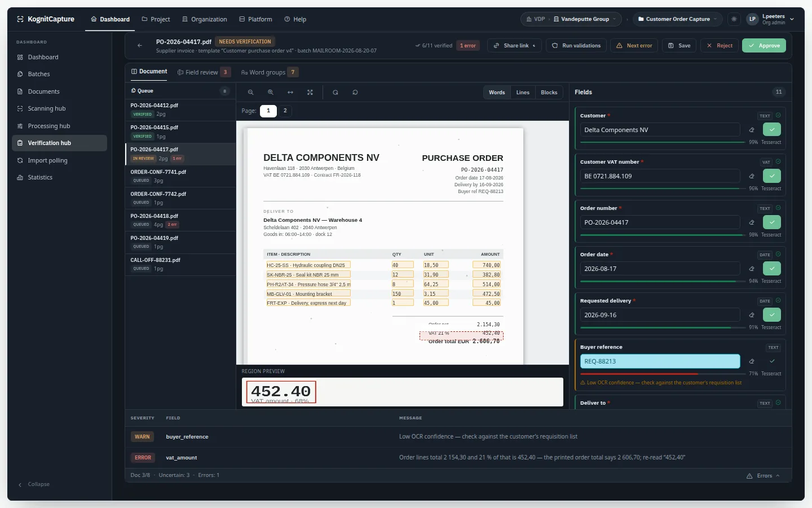812x508 pixels.
Task: Click the Queue header icon
Action: [x=134, y=91]
